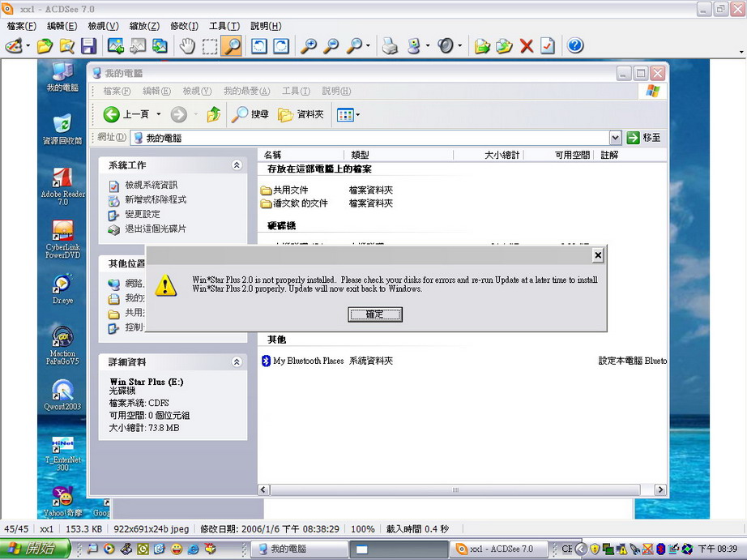Open the 工具(T) menu in ACDSee
Image resolution: width=747 pixels, height=560 pixels.
224,26
